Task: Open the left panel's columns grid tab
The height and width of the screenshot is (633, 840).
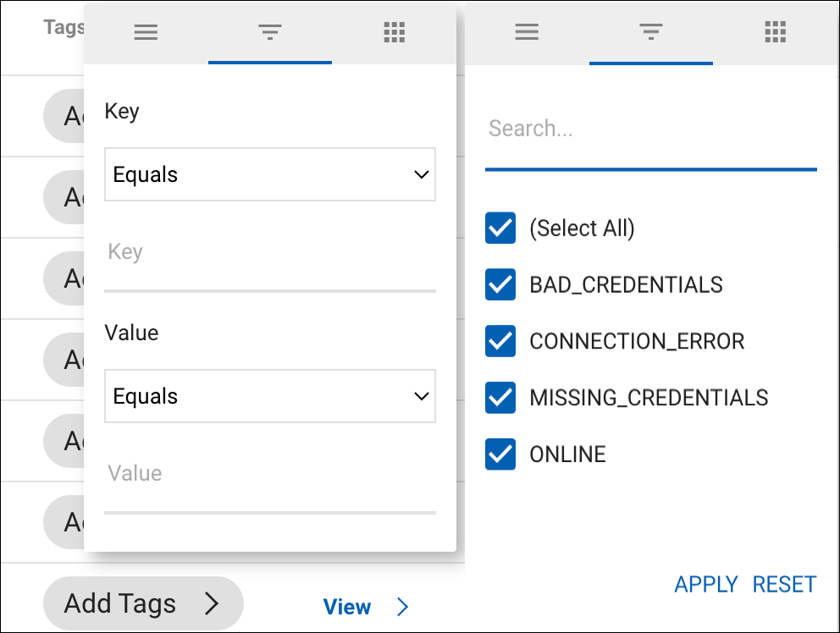Action: tap(394, 33)
